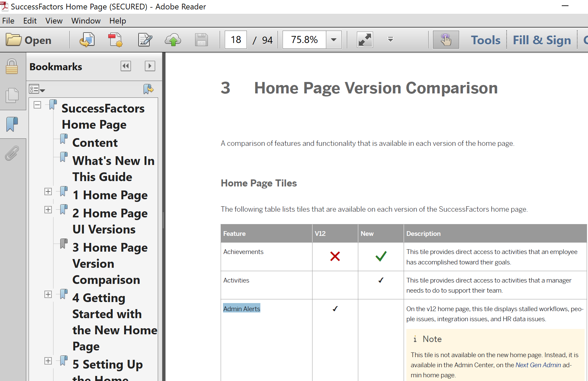
Task: Open the Help menu
Action: 118,21
